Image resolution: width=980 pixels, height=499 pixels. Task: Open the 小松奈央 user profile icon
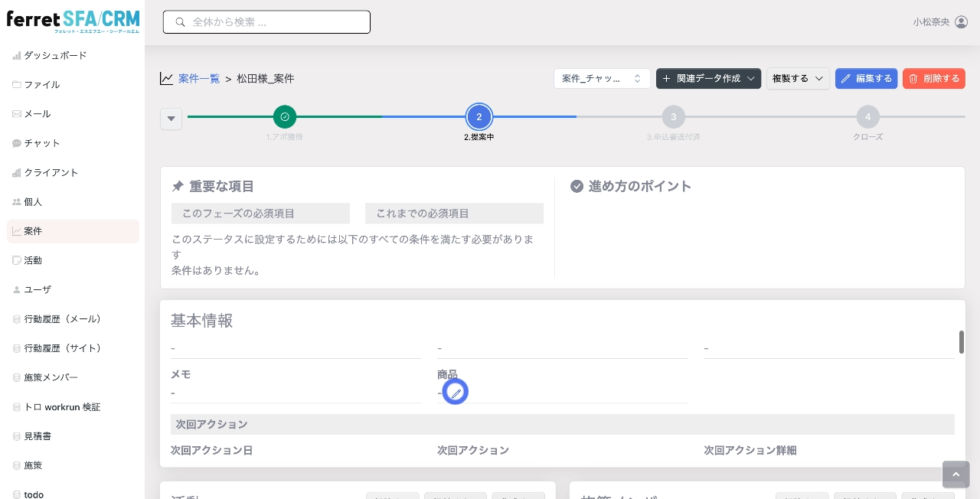coord(962,22)
